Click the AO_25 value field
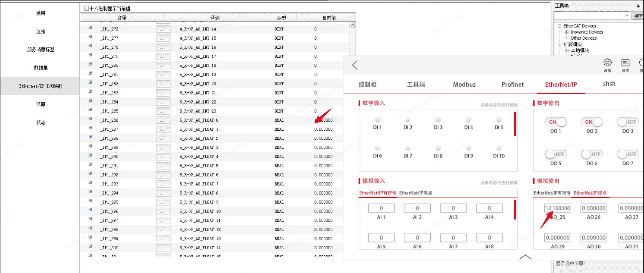644x273 pixels. [557, 208]
